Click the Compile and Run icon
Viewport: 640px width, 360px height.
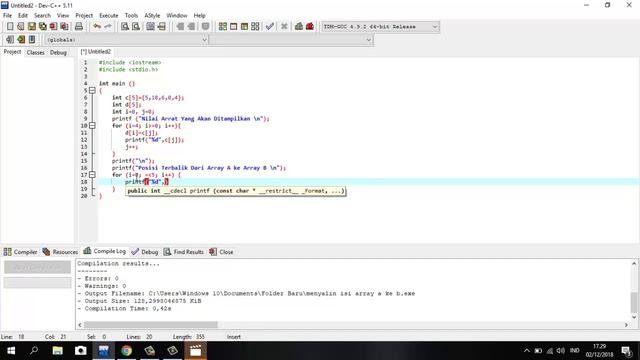pyautogui.click(x=244, y=27)
